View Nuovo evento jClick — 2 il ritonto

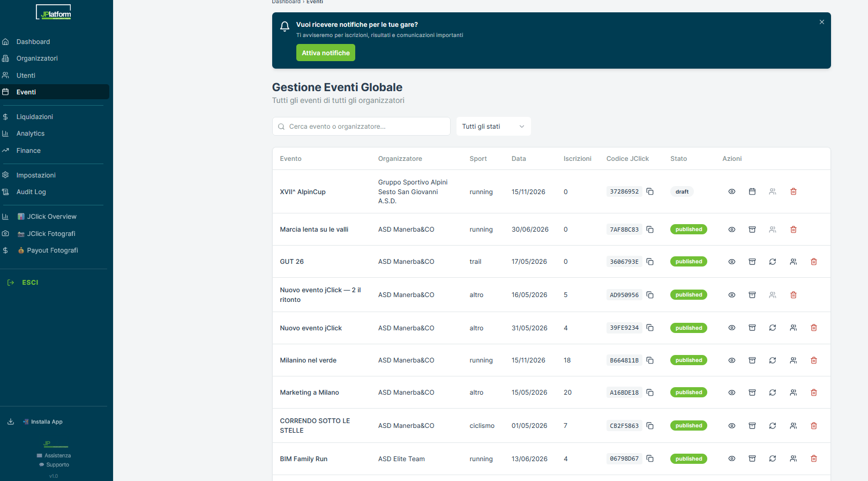click(732, 295)
